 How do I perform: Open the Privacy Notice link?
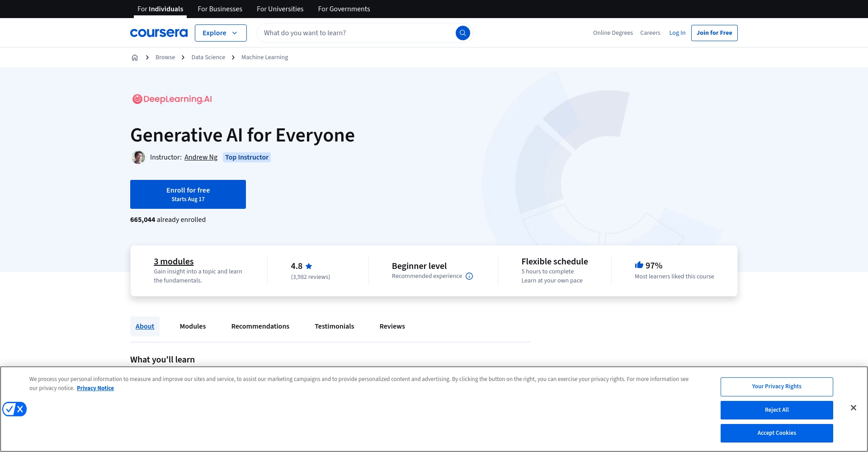[x=95, y=388]
